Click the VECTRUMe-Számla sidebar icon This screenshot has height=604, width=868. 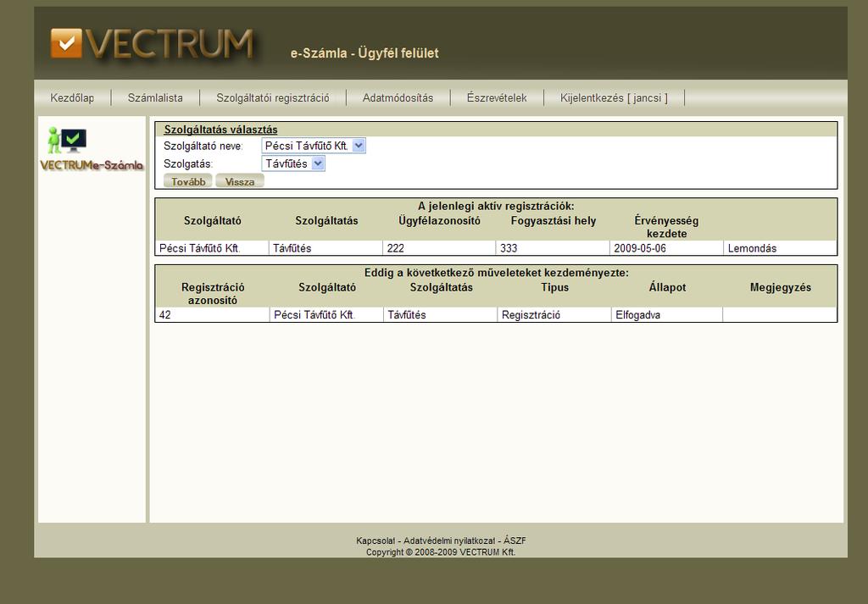coord(92,149)
